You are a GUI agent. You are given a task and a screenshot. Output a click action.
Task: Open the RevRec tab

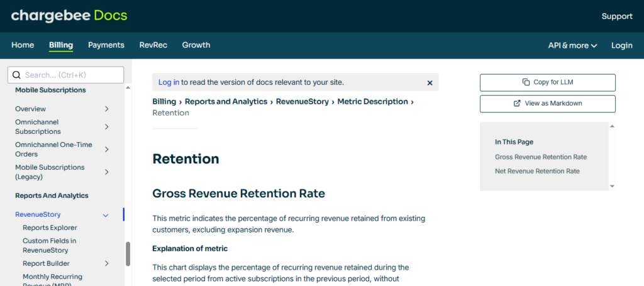(153, 45)
